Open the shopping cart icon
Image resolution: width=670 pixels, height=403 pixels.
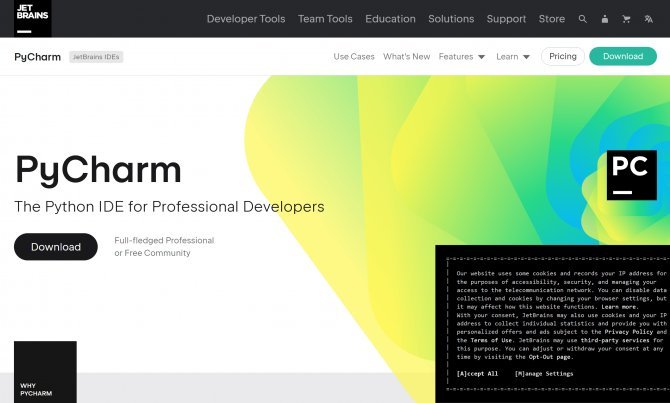point(626,19)
